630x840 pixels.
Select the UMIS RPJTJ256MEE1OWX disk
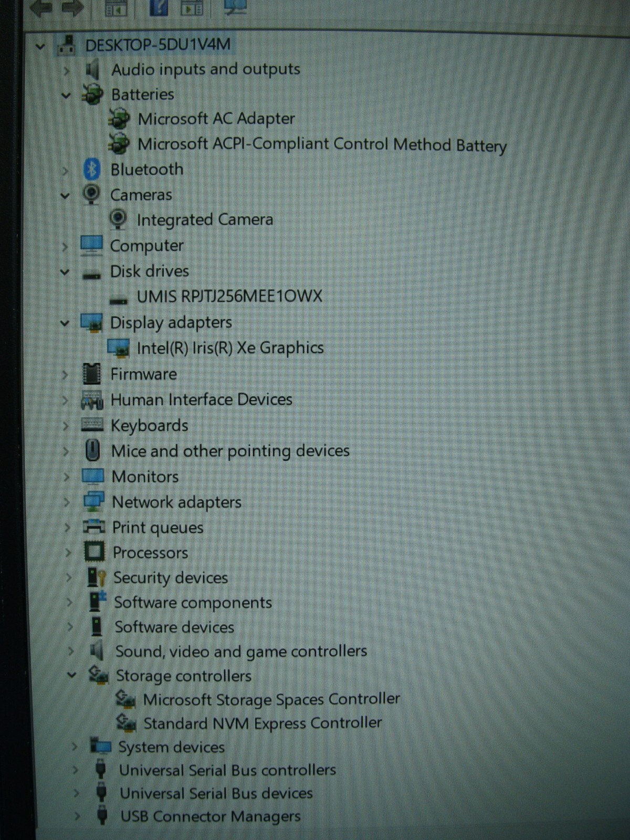click(229, 297)
